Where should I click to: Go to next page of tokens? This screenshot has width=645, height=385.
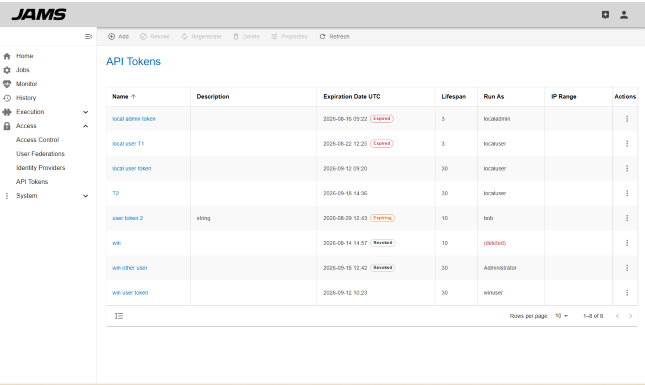pyautogui.click(x=630, y=316)
